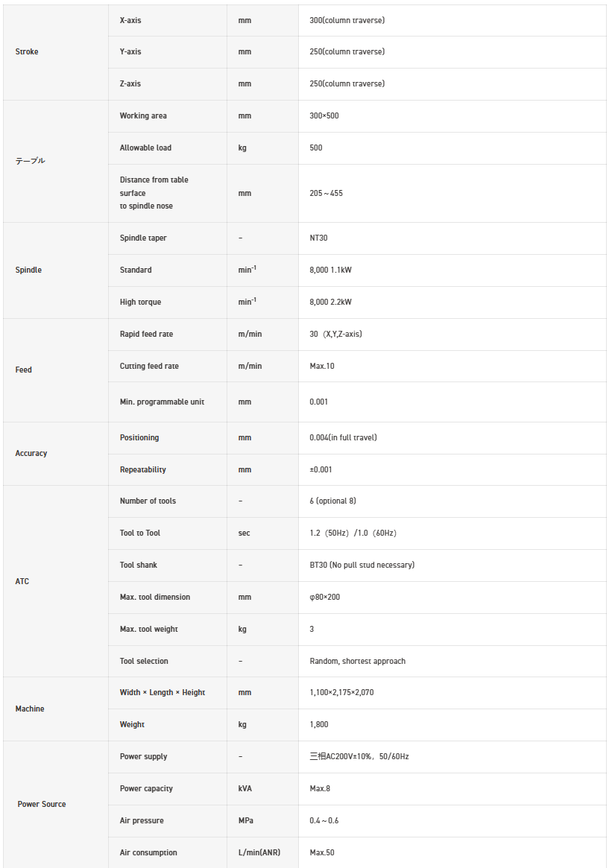Click the Rapid feed rate label
The width and height of the screenshot is (609, 868).
pyautogui.click(x=146, y=334)
